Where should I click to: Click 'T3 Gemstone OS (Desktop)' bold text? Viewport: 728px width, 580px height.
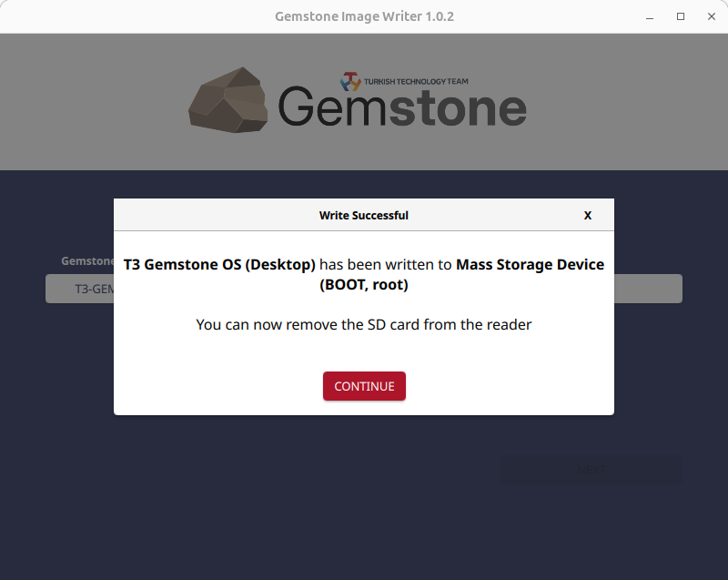[219, 264]
